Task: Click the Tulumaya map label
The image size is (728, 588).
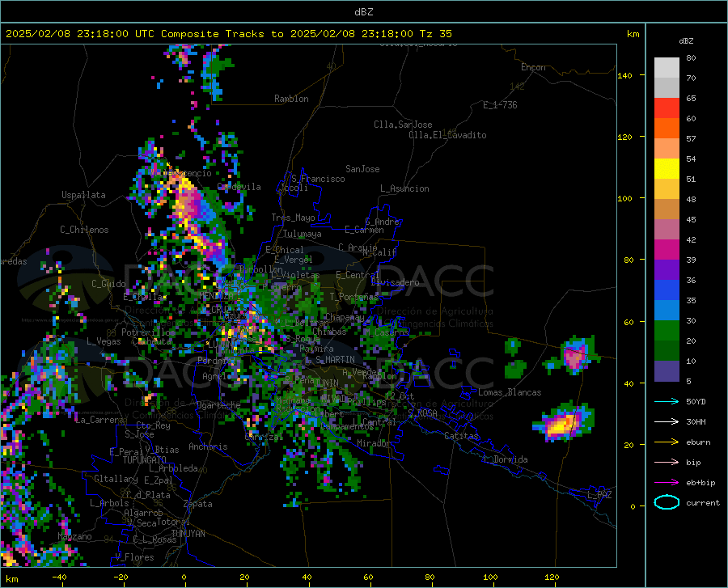Action: [x=303, y=234]
